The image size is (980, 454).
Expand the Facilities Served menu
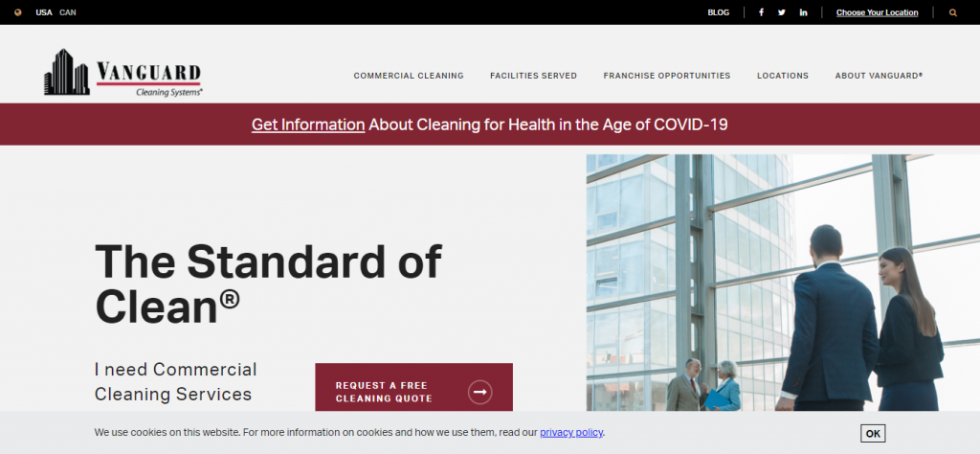[533, 76]
